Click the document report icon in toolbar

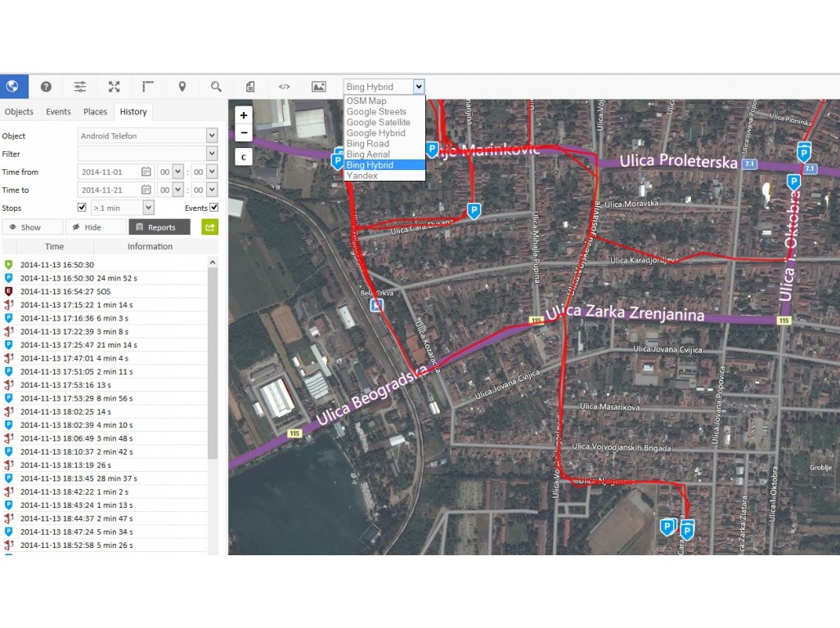(x=250, y=86)
